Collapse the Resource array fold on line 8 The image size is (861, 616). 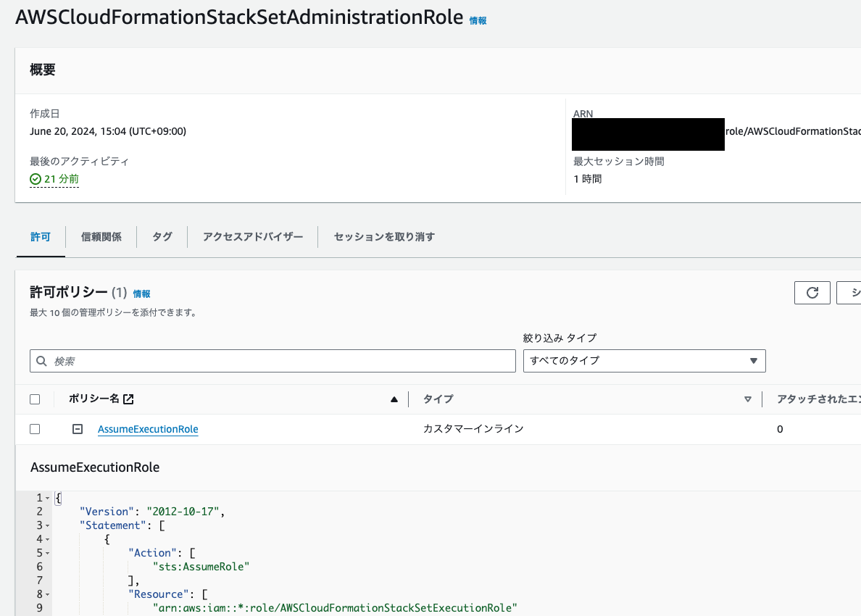(x=46, y=594)
